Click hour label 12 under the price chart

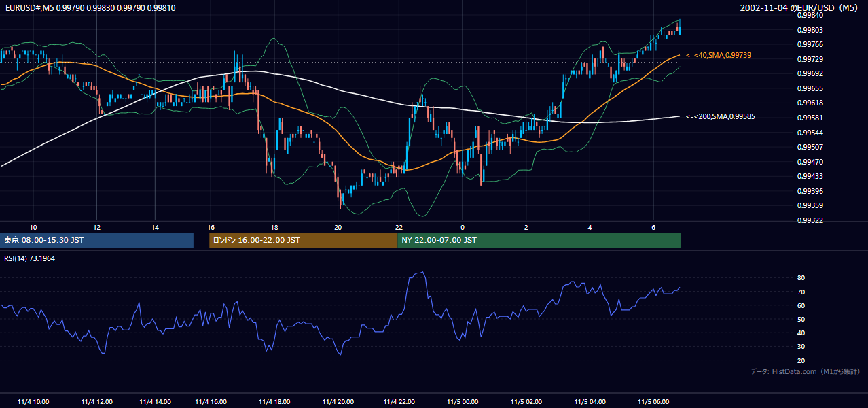96,228
